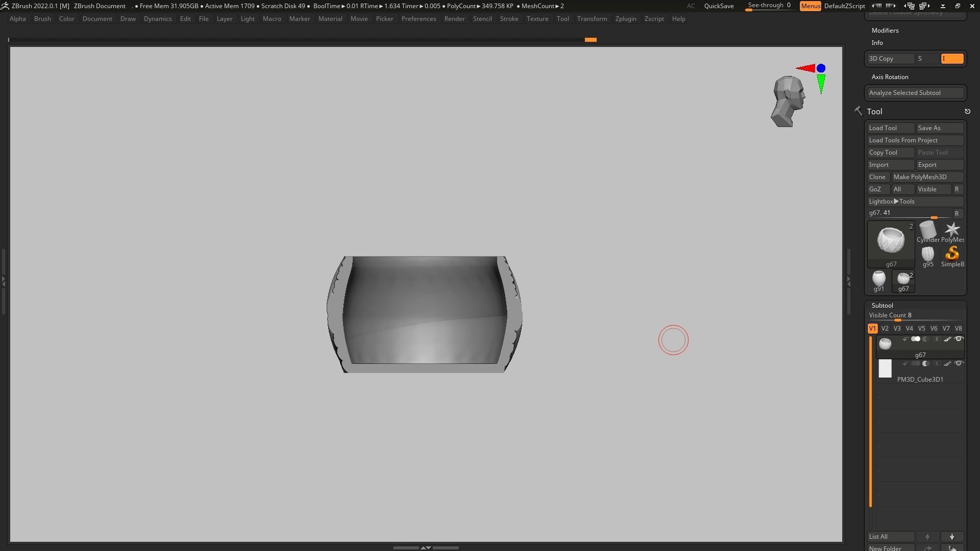Image resolution: width=980 pixels, height=551 pixels.
Task: Expand the Axis Rotation section
Action: 890,77
